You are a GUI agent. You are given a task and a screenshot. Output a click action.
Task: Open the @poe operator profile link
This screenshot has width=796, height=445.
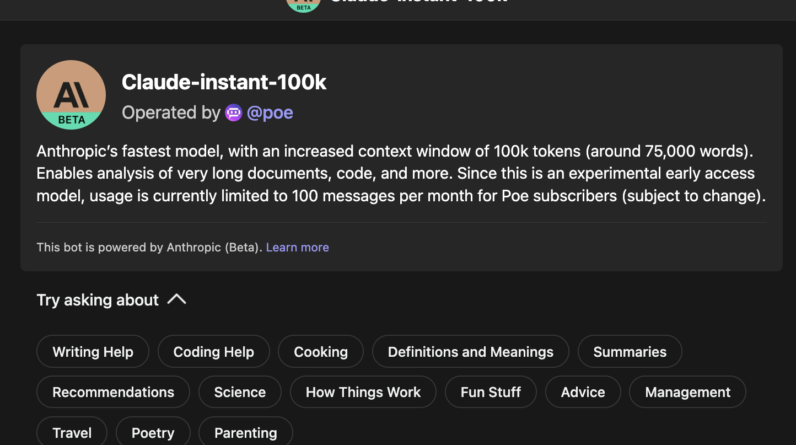270,113
